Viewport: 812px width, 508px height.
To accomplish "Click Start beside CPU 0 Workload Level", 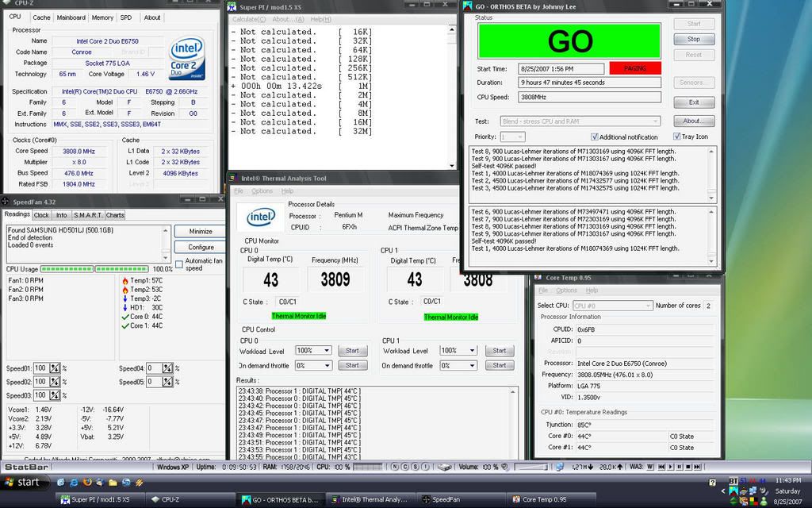I will (352, 351).
